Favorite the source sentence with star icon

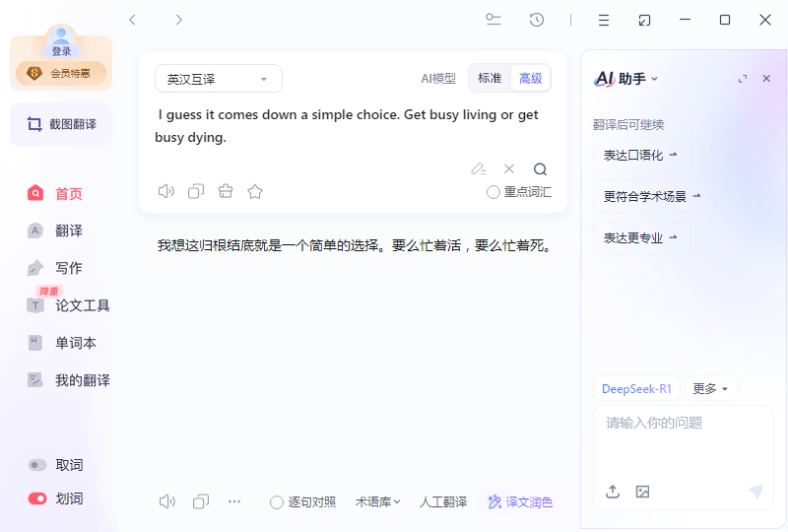(255, 191)
